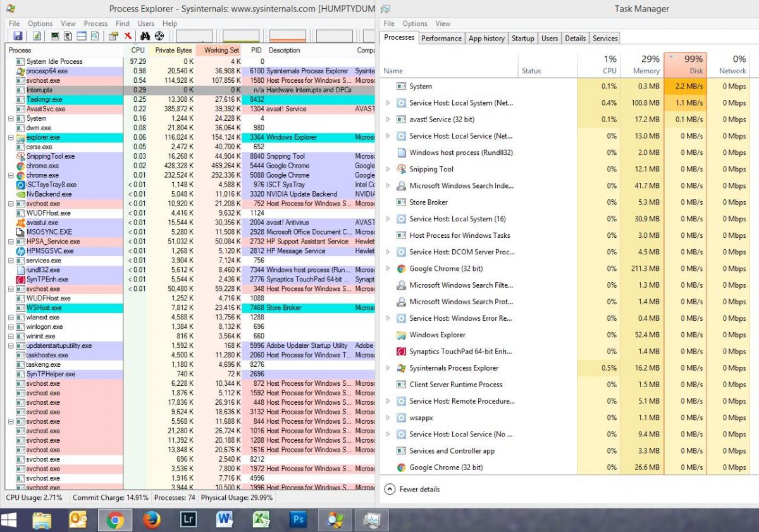The height and width of the screenshot is (532, 759).
Task: Open Photoshop from the taskbar
Action: pos(298,520)
